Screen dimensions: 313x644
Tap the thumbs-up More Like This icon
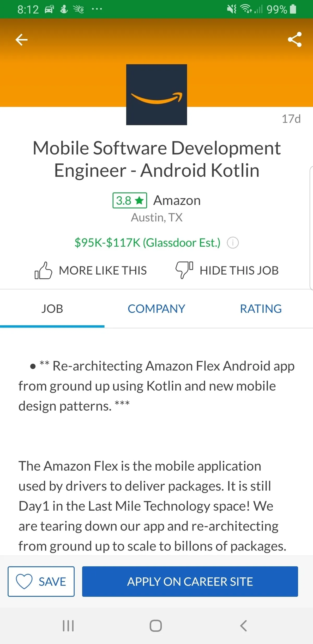pyautogui.click(x=43, y=270)
